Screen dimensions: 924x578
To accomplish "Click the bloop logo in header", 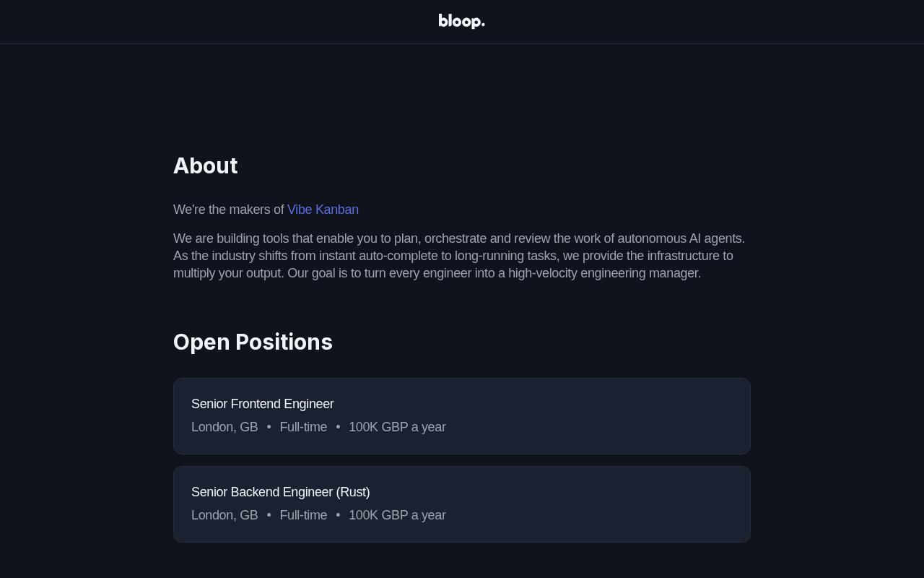I will coord(461,22).
